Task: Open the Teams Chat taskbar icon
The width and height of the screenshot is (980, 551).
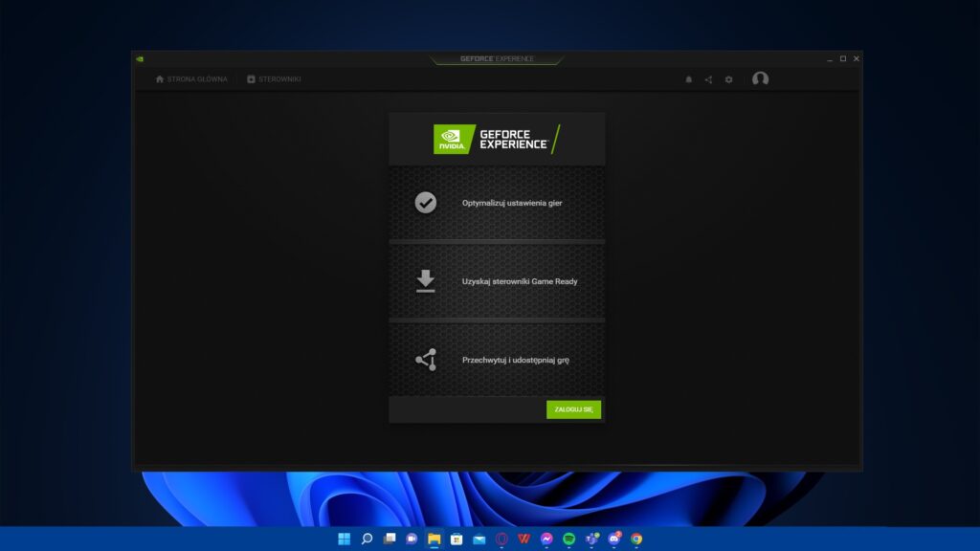Action: pyautogui.click(x=412, y=539)
